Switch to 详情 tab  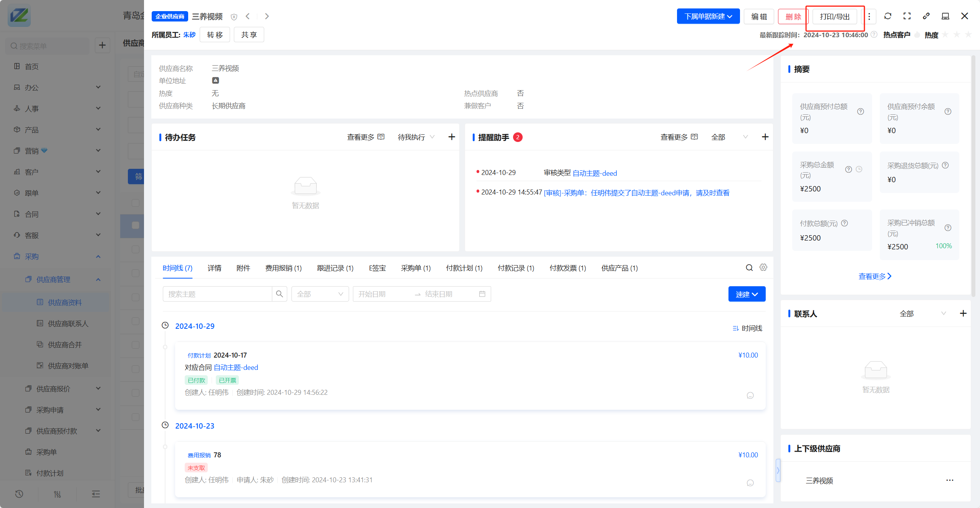click(214, 268)
